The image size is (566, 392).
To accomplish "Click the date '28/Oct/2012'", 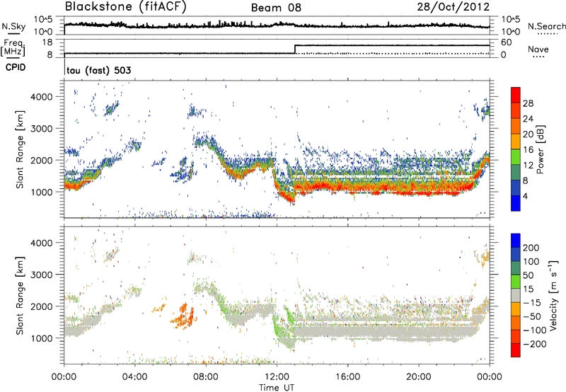I will click(454, 7).
